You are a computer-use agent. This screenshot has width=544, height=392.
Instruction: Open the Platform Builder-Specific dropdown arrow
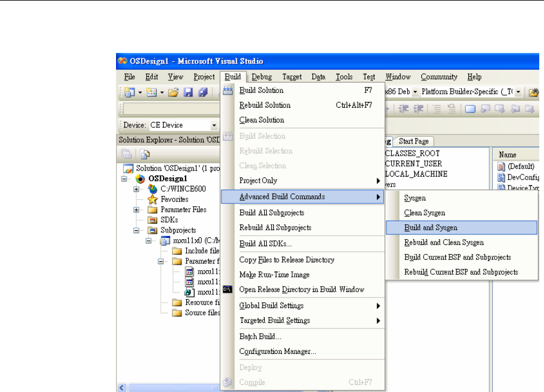point(518,92)
